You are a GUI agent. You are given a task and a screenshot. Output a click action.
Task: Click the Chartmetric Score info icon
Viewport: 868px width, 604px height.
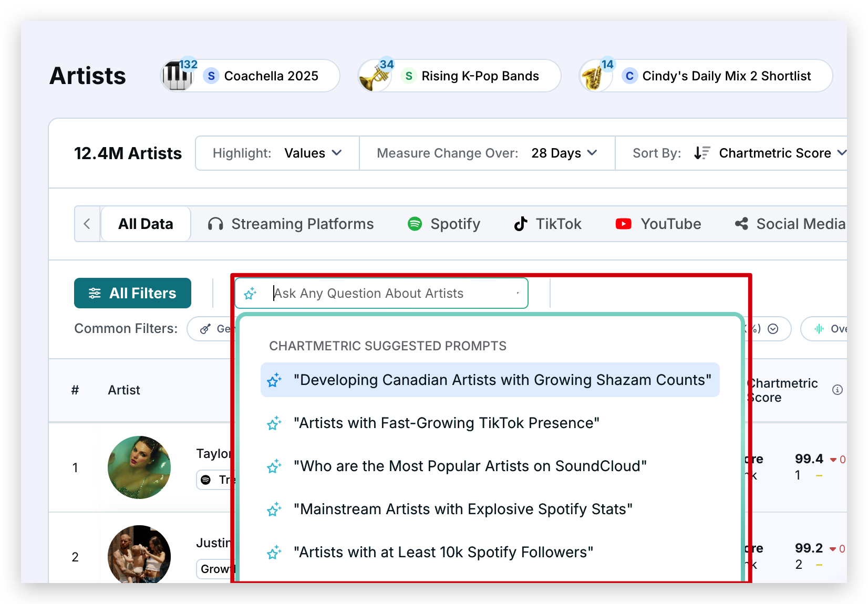[x=838, y=390]
